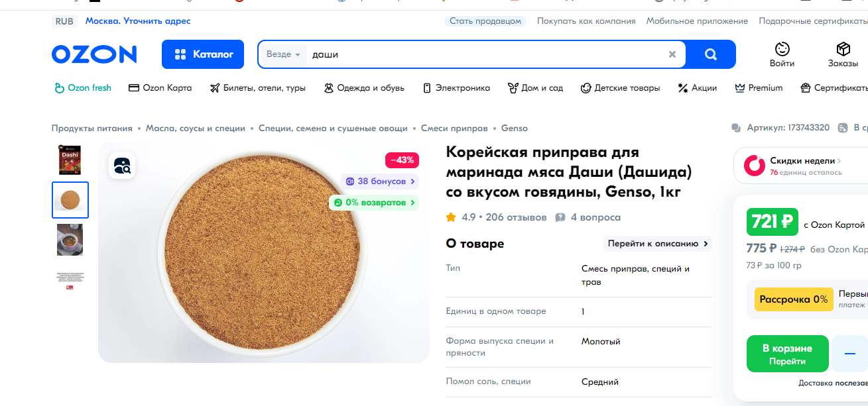Open Скидки недели promo banner

coord(801,166)
